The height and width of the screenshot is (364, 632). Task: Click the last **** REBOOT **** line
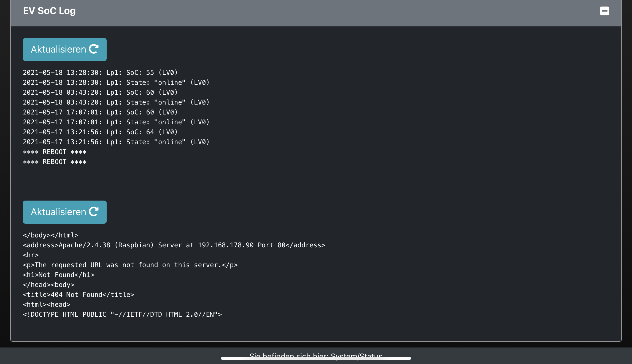pos(55,162)
